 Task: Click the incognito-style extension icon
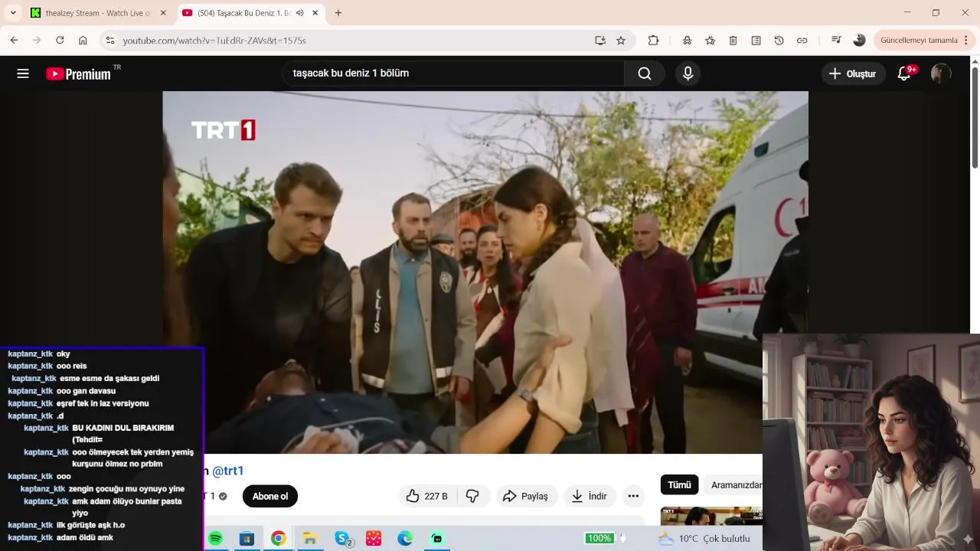click(687, 41)
